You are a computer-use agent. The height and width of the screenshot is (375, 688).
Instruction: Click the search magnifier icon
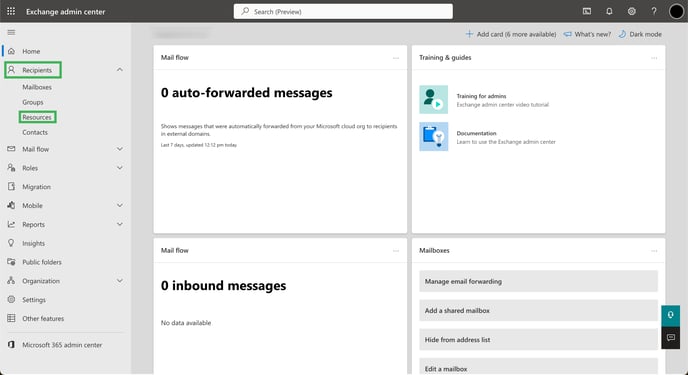pos(245,11)
